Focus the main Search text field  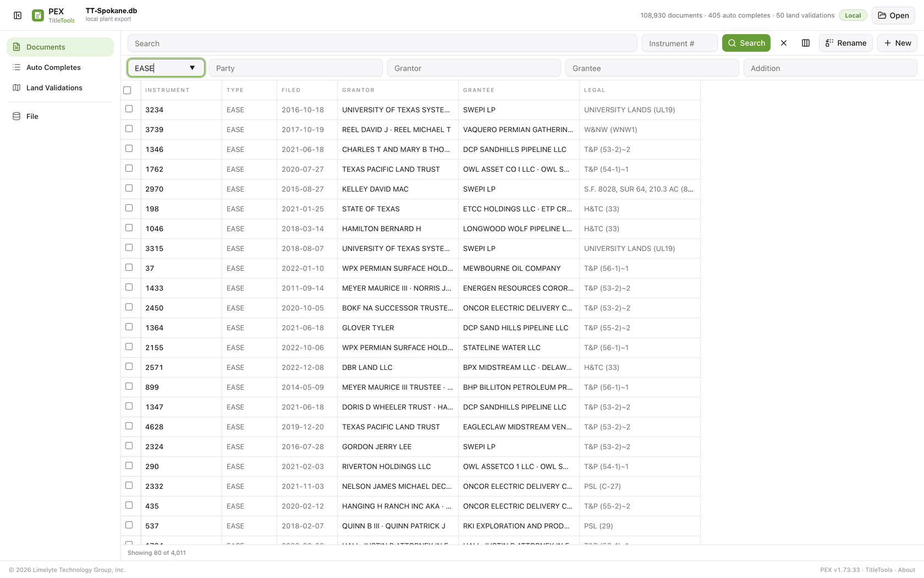[x=382, y=43]
